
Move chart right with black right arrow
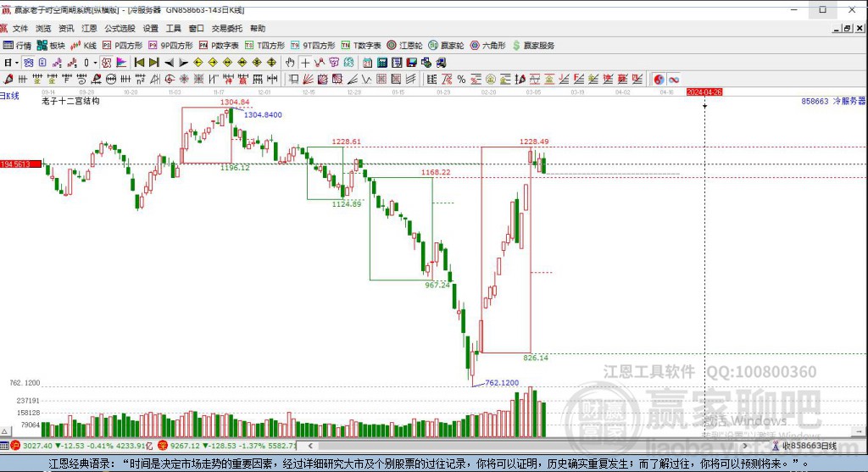(x=184, y=63)
